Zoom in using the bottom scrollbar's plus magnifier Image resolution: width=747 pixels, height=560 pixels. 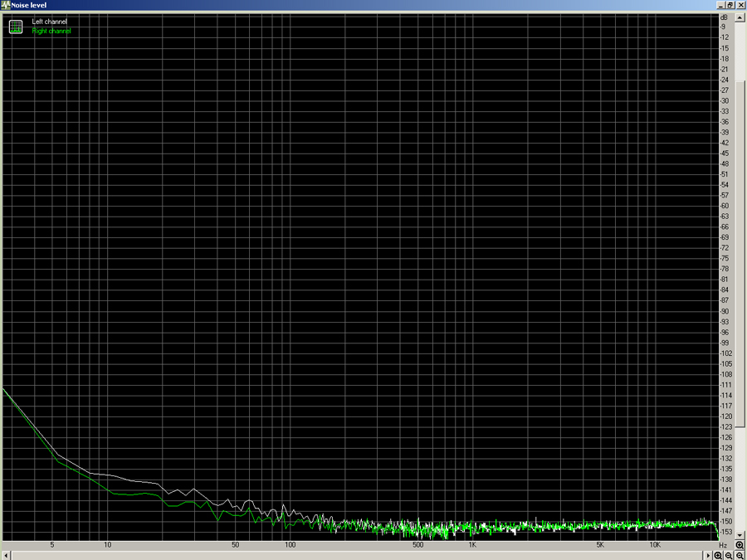(x=719, y=555)
